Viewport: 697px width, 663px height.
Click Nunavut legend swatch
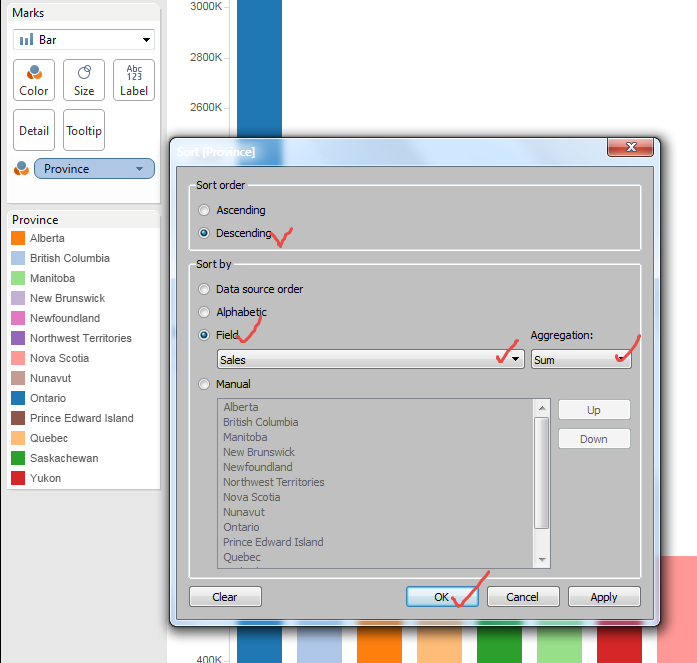18,378
